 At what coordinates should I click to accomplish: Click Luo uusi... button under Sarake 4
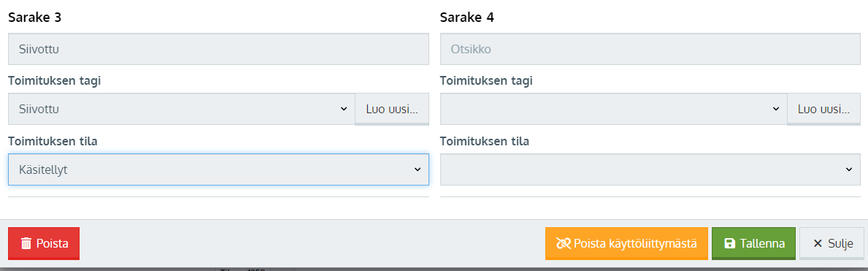point(823,109)
